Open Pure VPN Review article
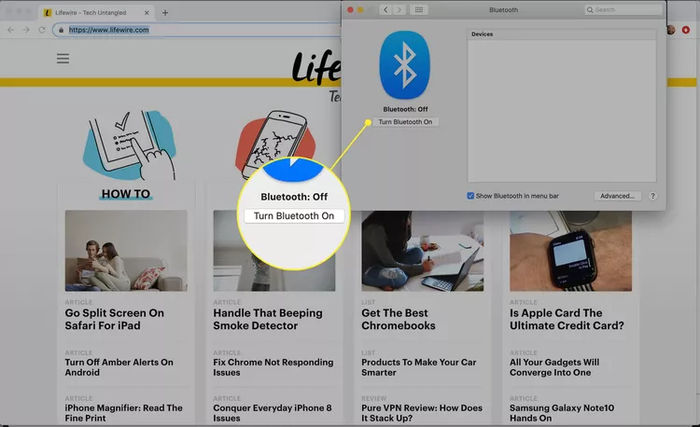 pos(422,413)
